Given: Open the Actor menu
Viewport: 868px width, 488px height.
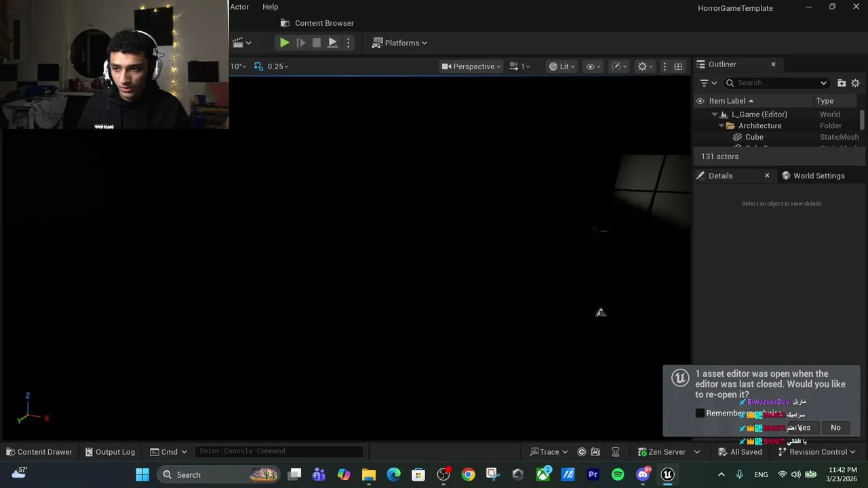Looking at the screenshot, I should click(239, 7).
